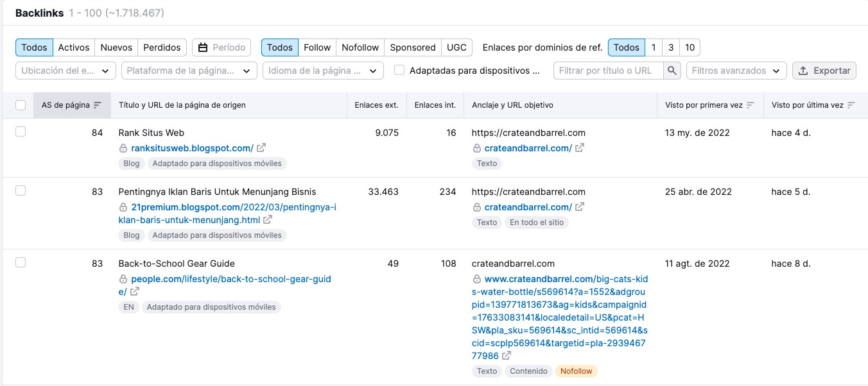Open 21premium.blogspot.com article link
868x386 pixels.
227,214
